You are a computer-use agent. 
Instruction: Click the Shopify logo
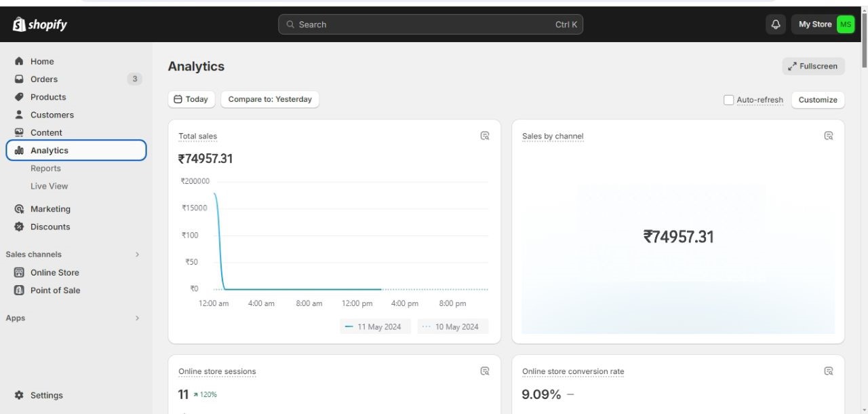pyautogui.click(x=40, y=24)
